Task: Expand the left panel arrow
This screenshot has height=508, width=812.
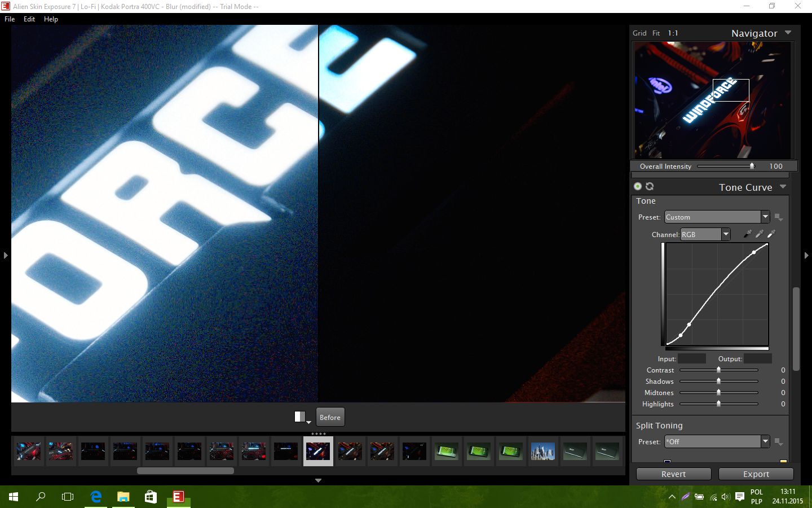Action: pyautogui.click(x=6, y=255)
